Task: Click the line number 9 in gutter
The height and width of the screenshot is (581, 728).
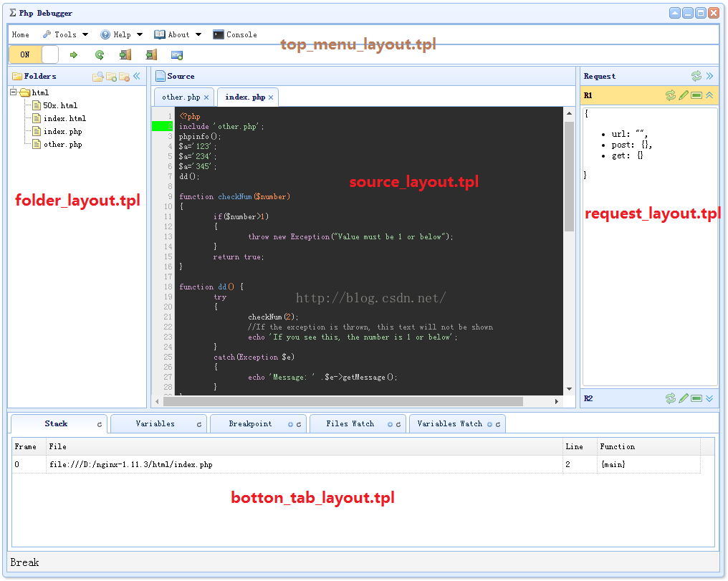Action: click(x=170, y=196)
